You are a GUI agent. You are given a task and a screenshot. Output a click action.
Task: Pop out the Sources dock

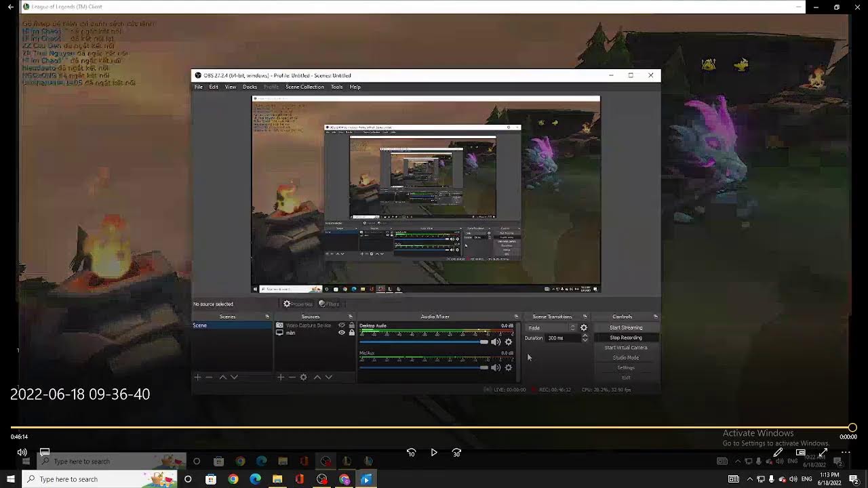tap(351, 317)
